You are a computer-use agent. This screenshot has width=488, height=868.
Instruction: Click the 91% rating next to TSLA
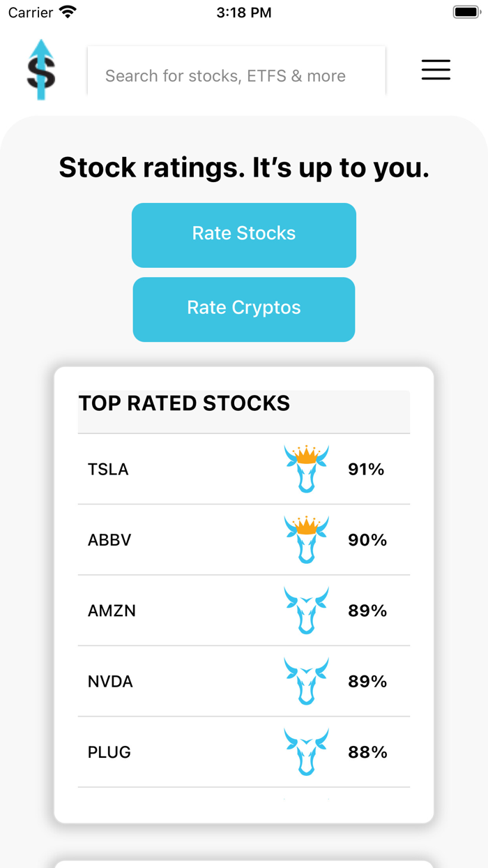point(367,469)
